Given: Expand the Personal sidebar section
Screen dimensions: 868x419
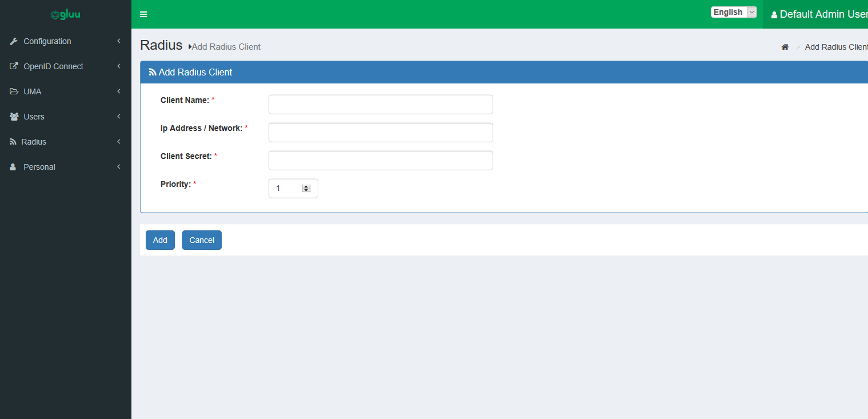Looking at the screenshot, I should pyautogui.click(x=39, y=166).
